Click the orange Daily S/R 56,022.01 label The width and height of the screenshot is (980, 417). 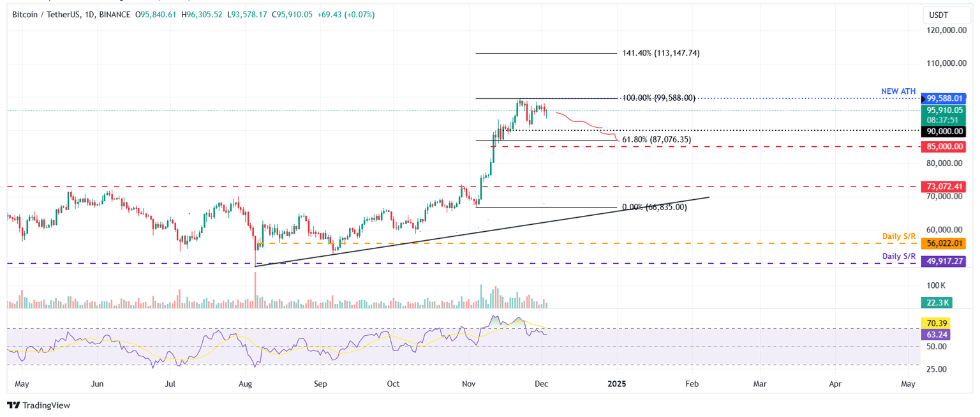(944, 243)
